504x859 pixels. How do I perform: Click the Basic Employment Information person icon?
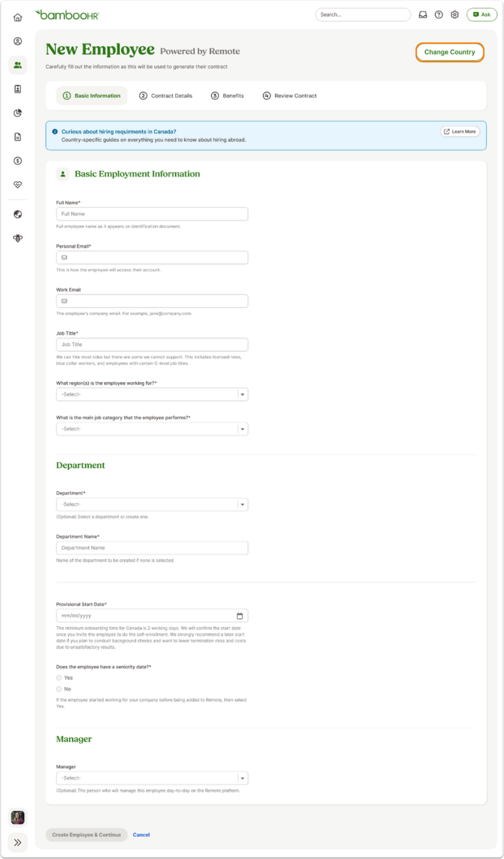(x=63, y=174)
